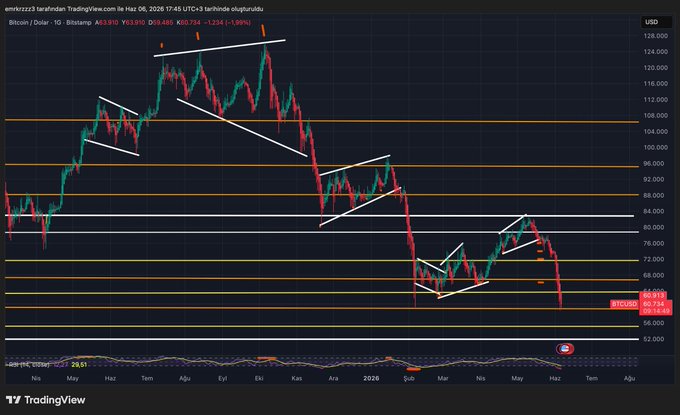Click the Ara month label on the time axis
The height and width of the screenshot is (415, 680).
333,379
